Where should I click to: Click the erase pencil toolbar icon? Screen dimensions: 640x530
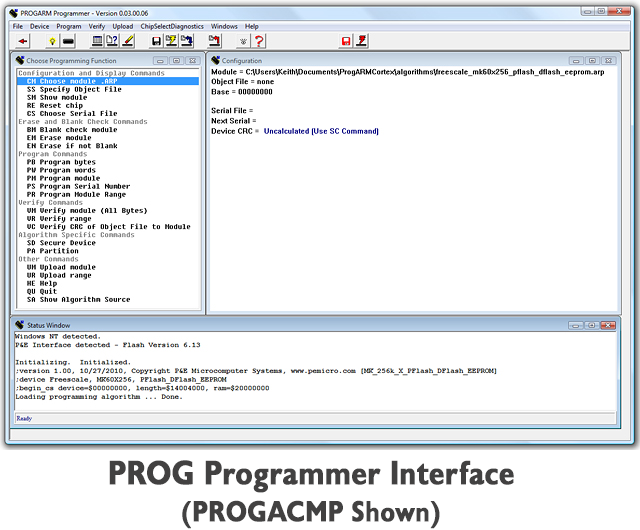click(128, 40)
